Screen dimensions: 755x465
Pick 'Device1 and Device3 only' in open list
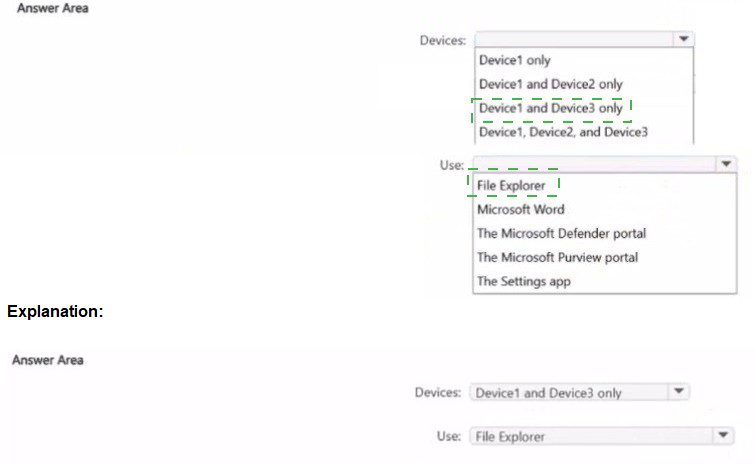click(x=551, y=108)
